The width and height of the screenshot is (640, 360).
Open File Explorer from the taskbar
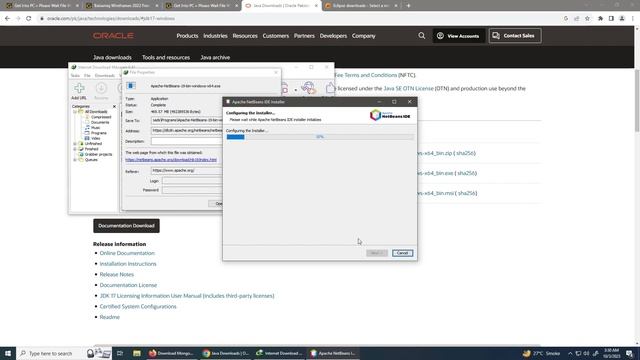coord(137,353)
